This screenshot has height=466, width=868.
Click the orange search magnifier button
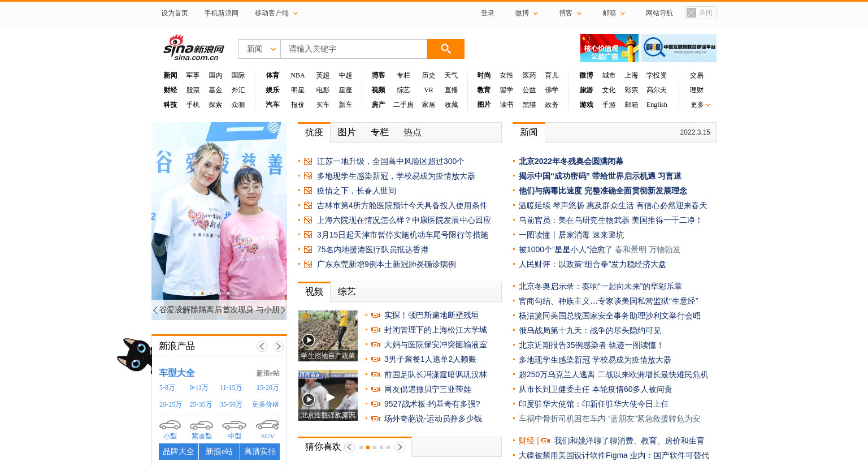(x=445, y=49)
